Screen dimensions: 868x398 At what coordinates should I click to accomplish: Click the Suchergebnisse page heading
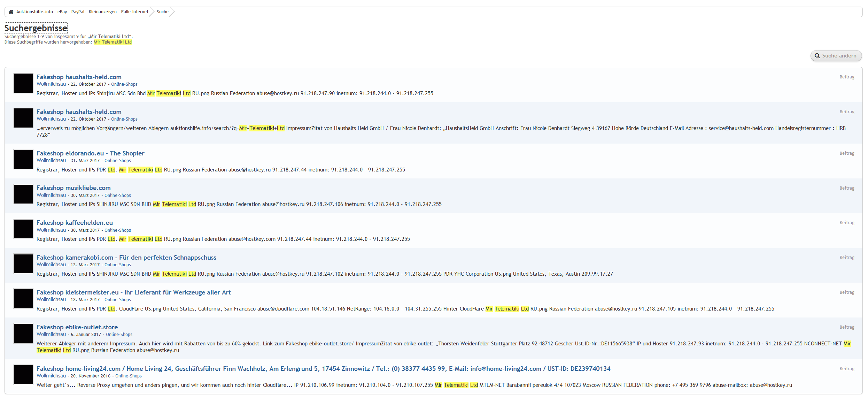(x=36, y=28)
